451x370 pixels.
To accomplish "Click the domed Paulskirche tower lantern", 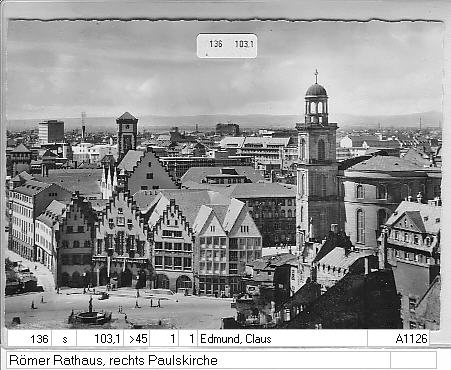I will pos(316,103).
